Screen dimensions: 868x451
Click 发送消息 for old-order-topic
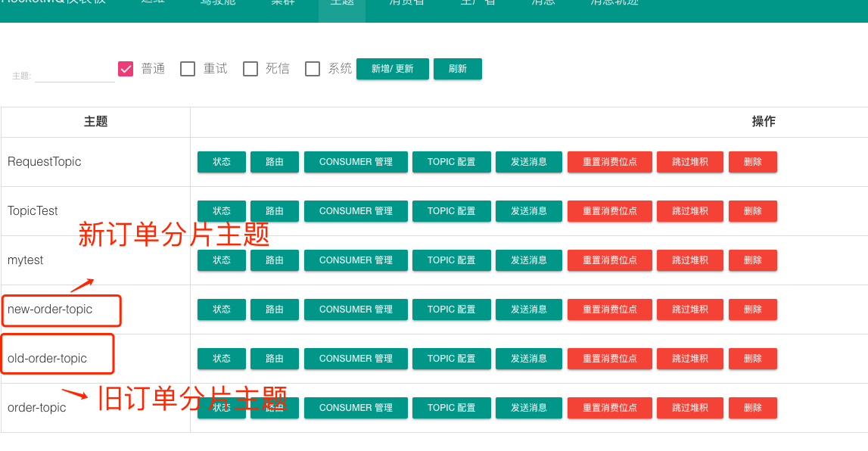(528, 359)
